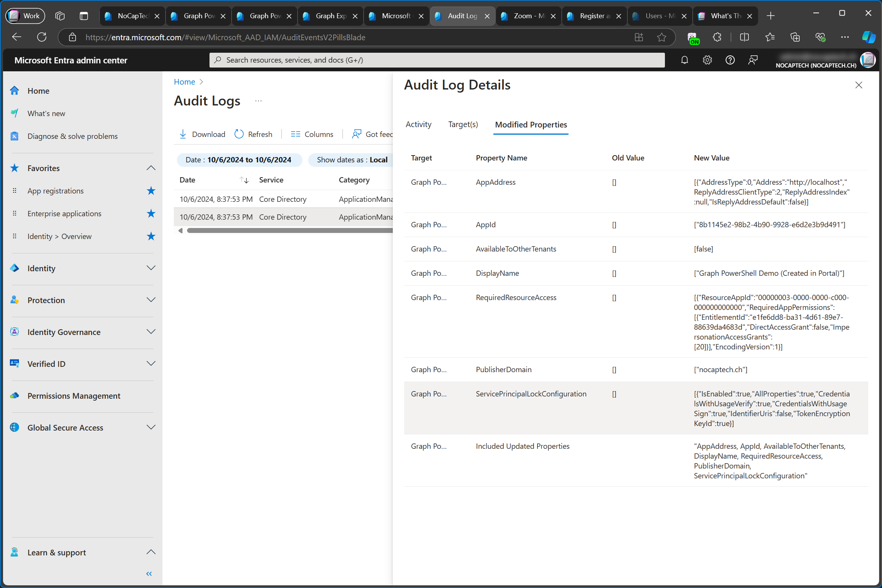This screenshot has height=588, width=882.
Task: Click the Home breadcrumb link
Action: pos(184,82)
